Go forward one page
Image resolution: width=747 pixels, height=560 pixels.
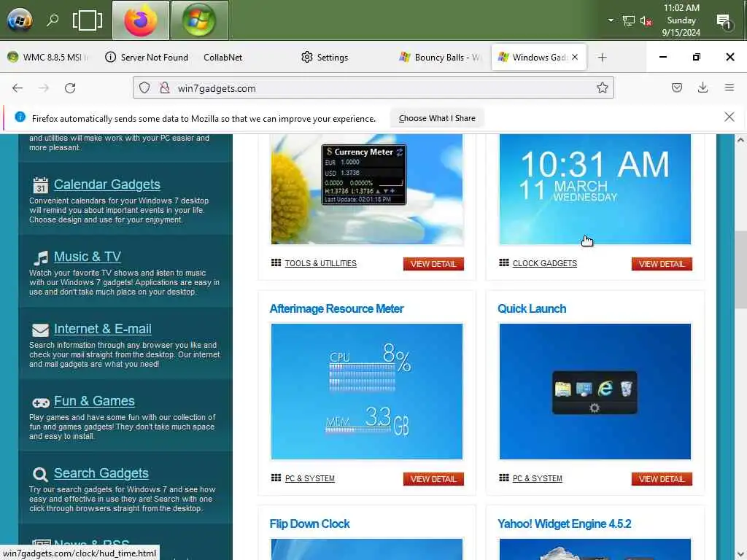pyautogui.click(x=44, y=88)
